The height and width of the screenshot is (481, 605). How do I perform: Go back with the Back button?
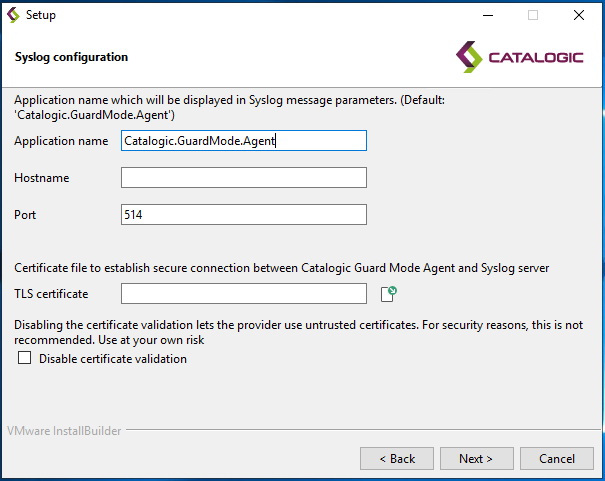tap(397, 459)
